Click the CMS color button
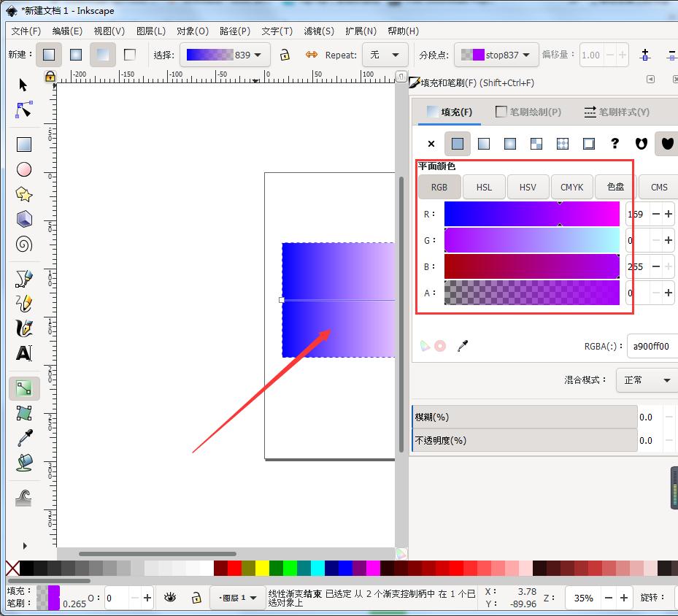 658,187
